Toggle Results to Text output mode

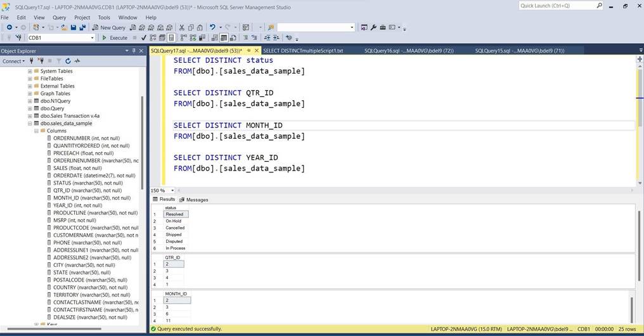[x=215, y=38]
